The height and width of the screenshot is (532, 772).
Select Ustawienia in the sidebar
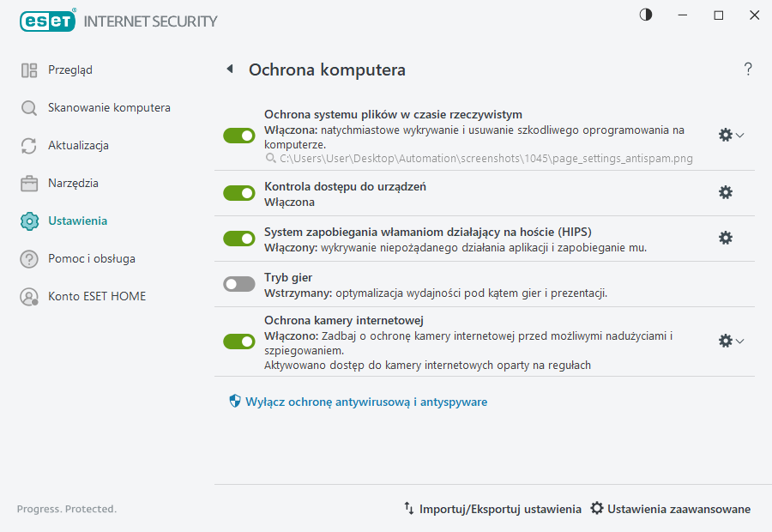tap(28, 221)
